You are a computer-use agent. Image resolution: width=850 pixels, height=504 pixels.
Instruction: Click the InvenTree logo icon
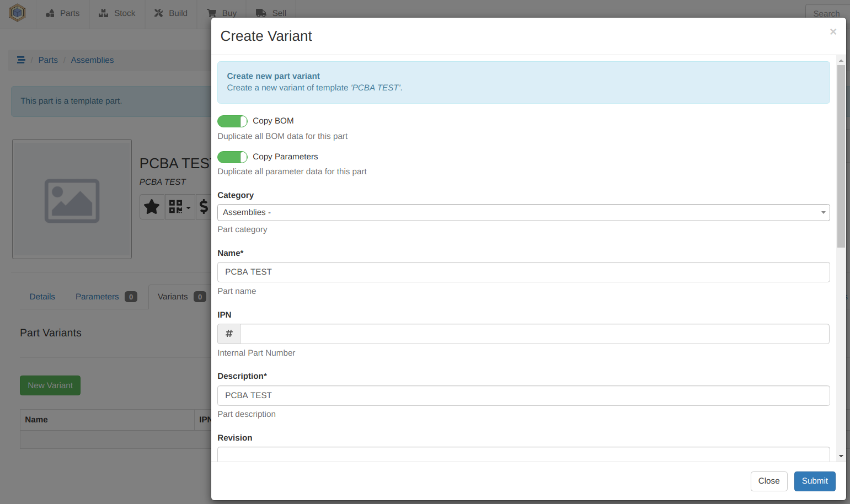(18, 13)
